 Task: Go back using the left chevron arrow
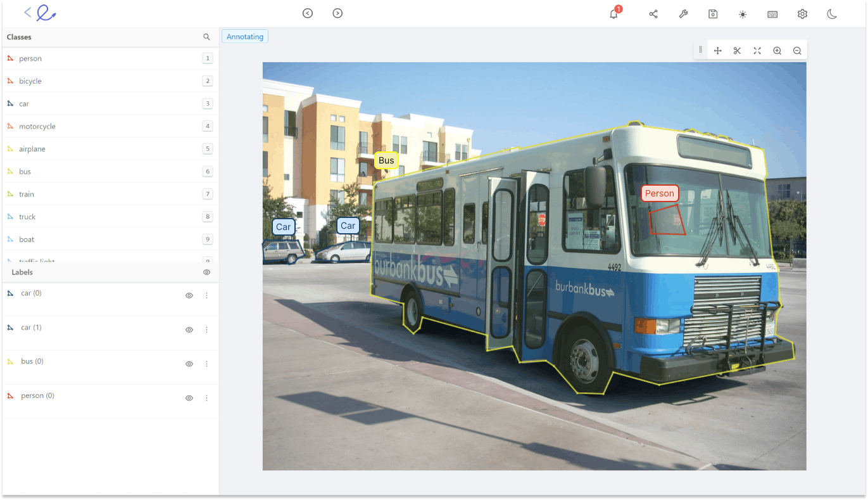(27, 13)
